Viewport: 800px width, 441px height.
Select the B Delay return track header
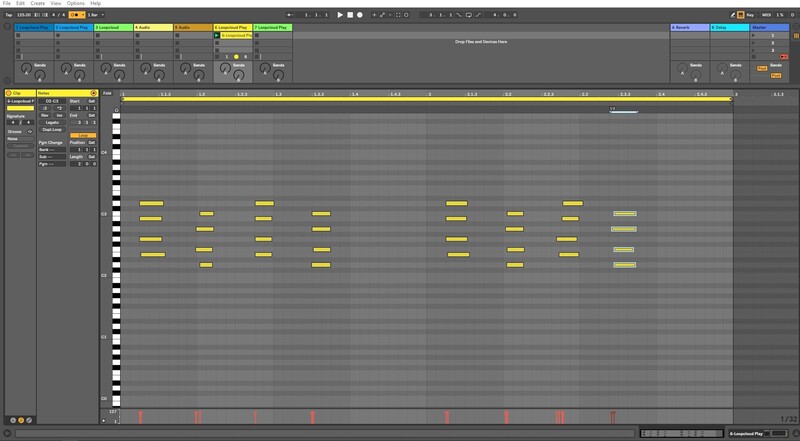point(730,27)
